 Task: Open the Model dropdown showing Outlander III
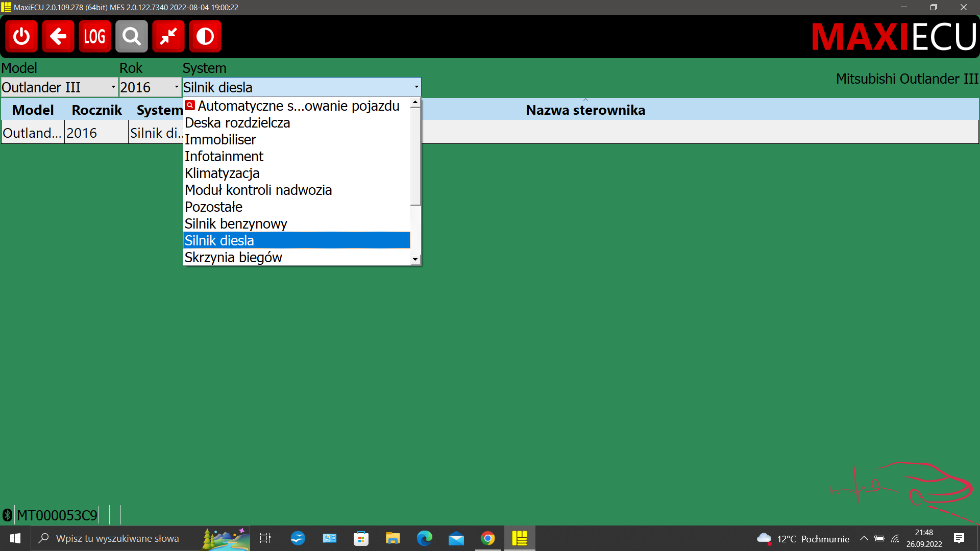tap(59, 87)
